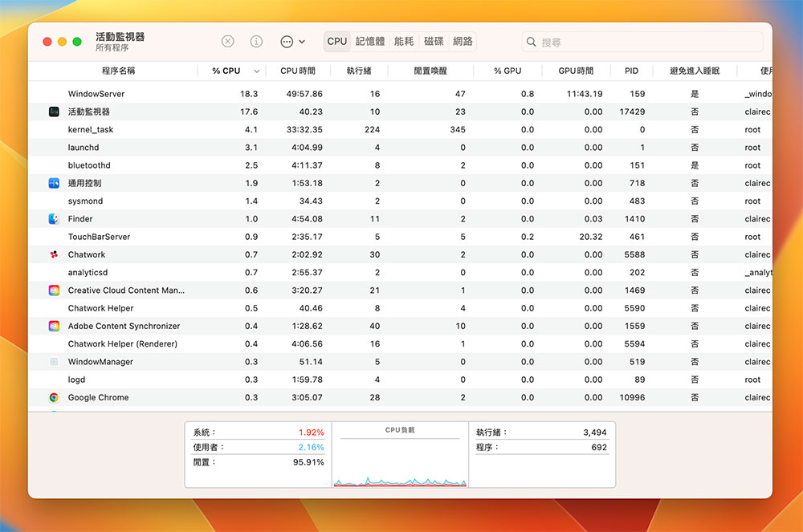Screen dimensions: 803x532
Task: Click the Google Chrome process name
Action: point(98,397)
